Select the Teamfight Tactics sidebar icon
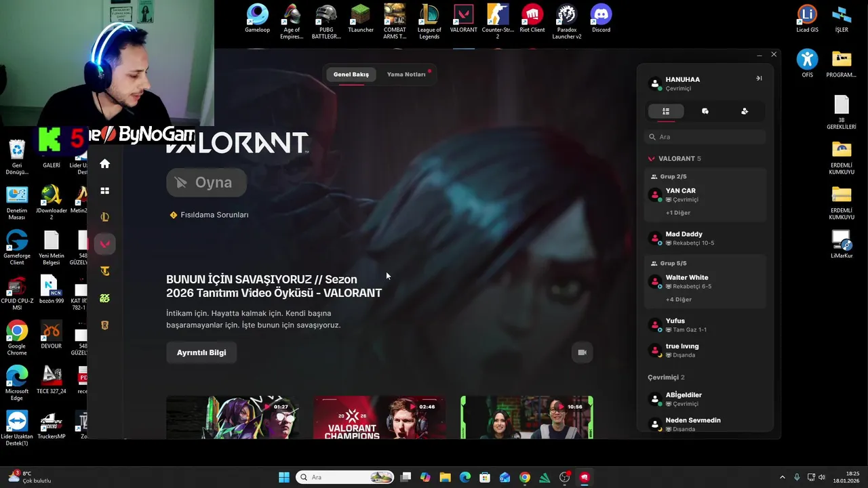868x488 pixels. coord(104,271)
